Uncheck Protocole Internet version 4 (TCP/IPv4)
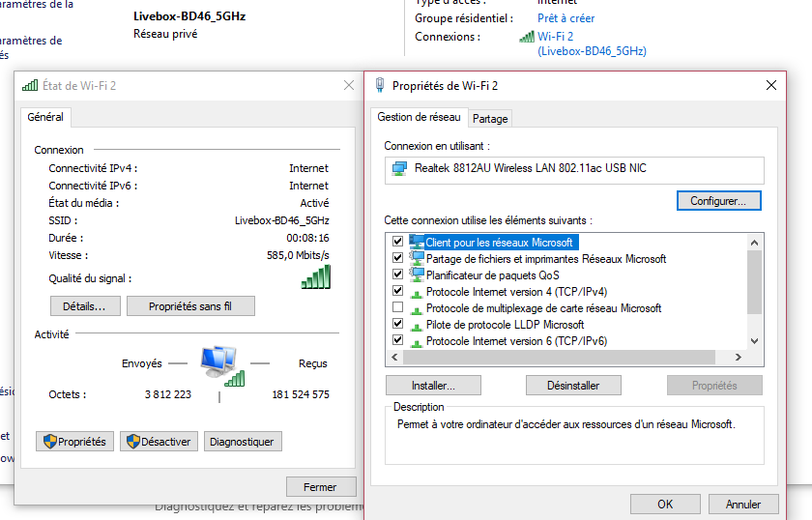Screen dimensions: 812x520 point(397,291)
